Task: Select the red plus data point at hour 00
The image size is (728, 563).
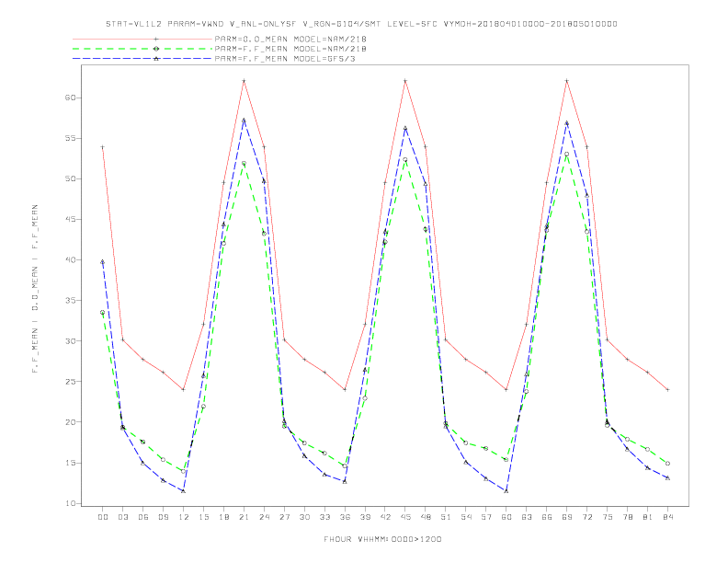Action: click(103, 147)
